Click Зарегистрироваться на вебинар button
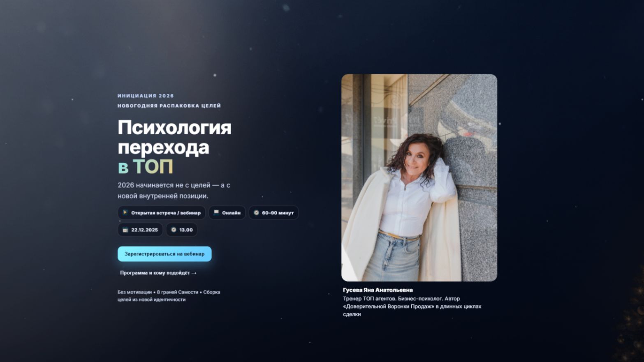The height and width of the screenshot is (362, 644). click(164, 254)
